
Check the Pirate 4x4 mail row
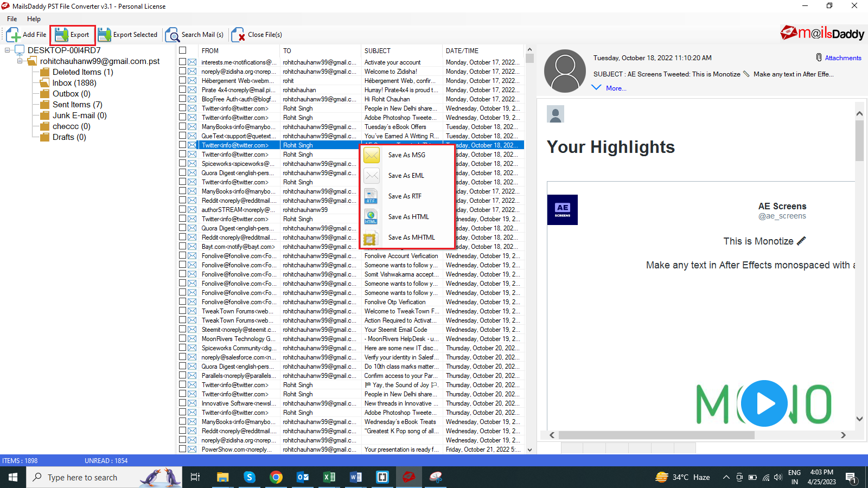pos(183,90)
